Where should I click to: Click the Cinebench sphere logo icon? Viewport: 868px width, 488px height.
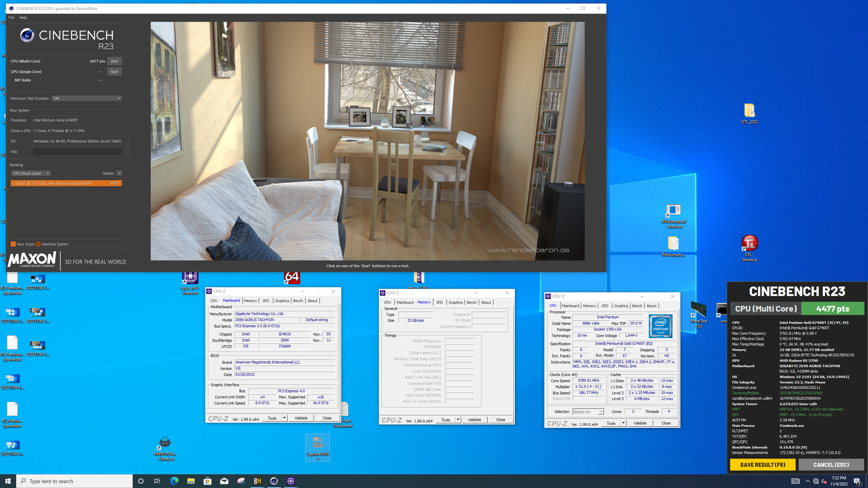click(27, 35)
